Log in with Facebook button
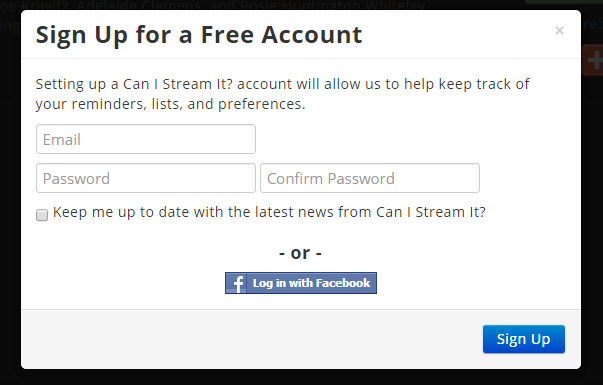The width and height of the screenshot is (603, 385). pyautogui.click(x=301, y=283)
